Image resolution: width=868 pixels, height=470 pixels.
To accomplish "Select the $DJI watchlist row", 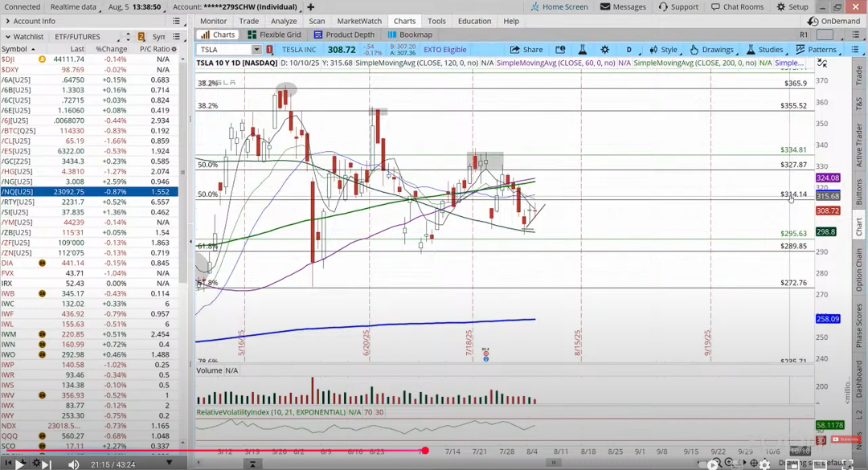I will [89, 59].
